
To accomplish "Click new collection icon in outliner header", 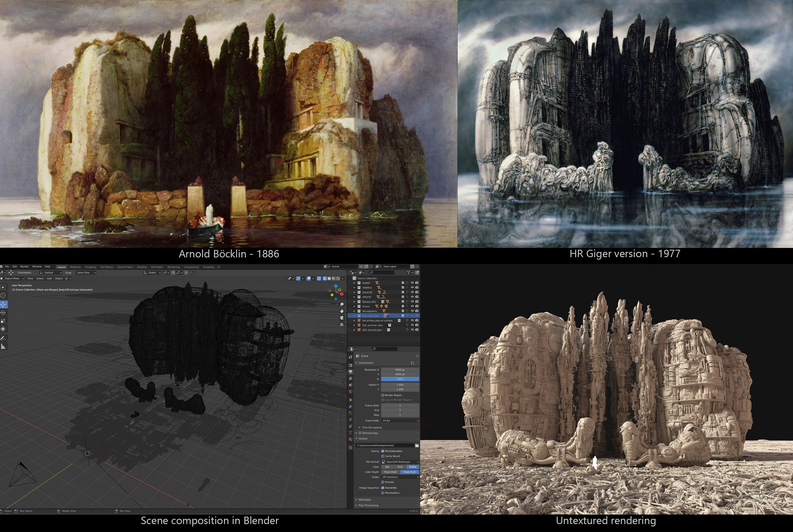I will [417, 272].
